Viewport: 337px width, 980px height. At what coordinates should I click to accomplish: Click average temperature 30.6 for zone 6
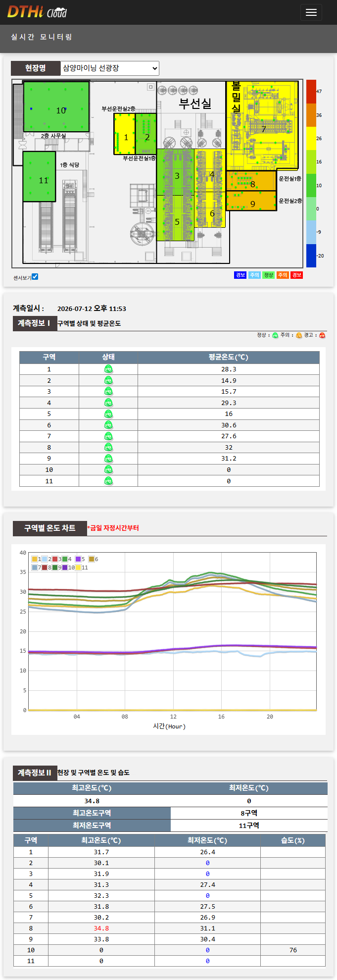point(229,425)
